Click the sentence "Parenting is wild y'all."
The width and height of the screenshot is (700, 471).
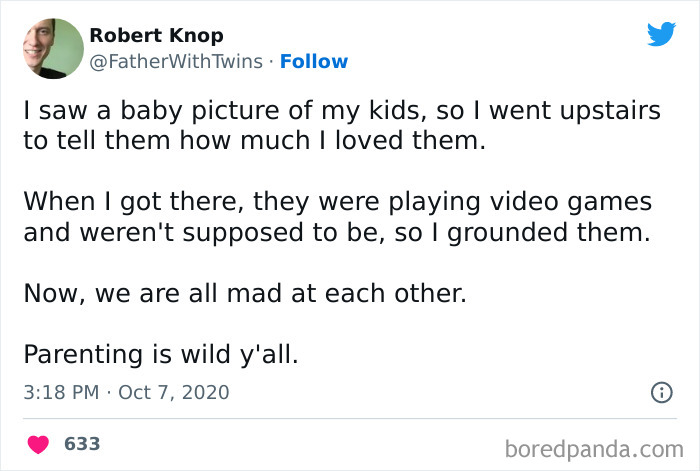(160, 354)
